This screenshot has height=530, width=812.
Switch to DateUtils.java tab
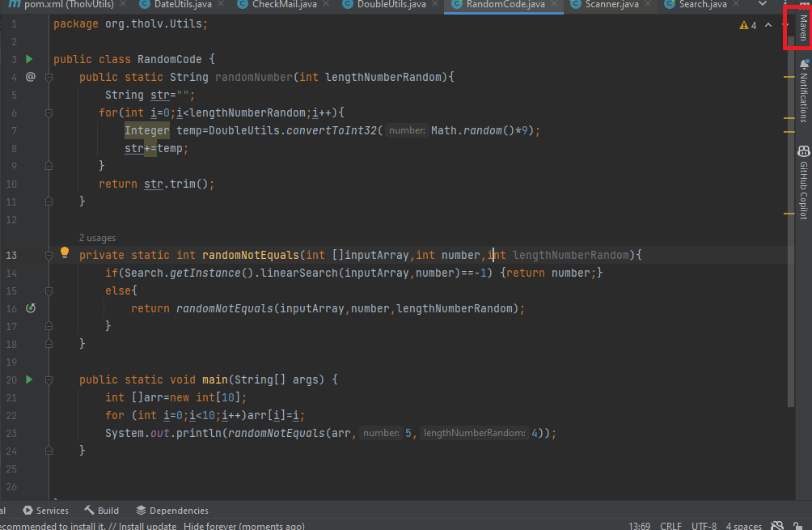(182, 5)
